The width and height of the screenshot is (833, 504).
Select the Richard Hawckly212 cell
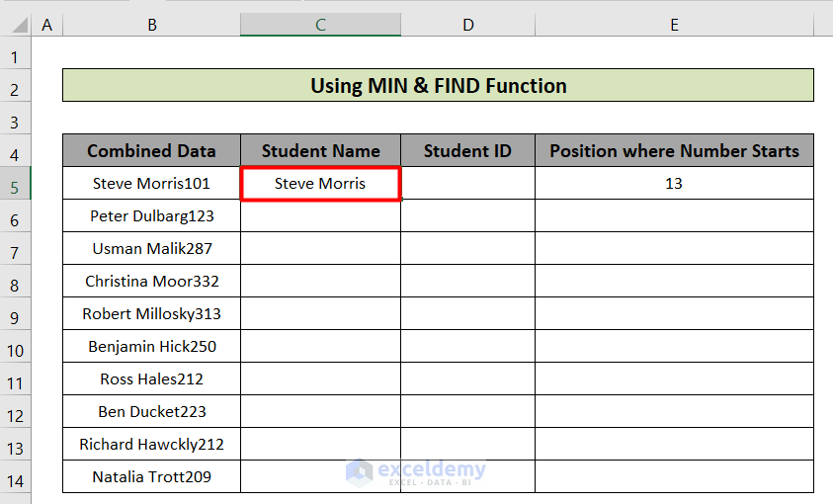pos(151,444)
